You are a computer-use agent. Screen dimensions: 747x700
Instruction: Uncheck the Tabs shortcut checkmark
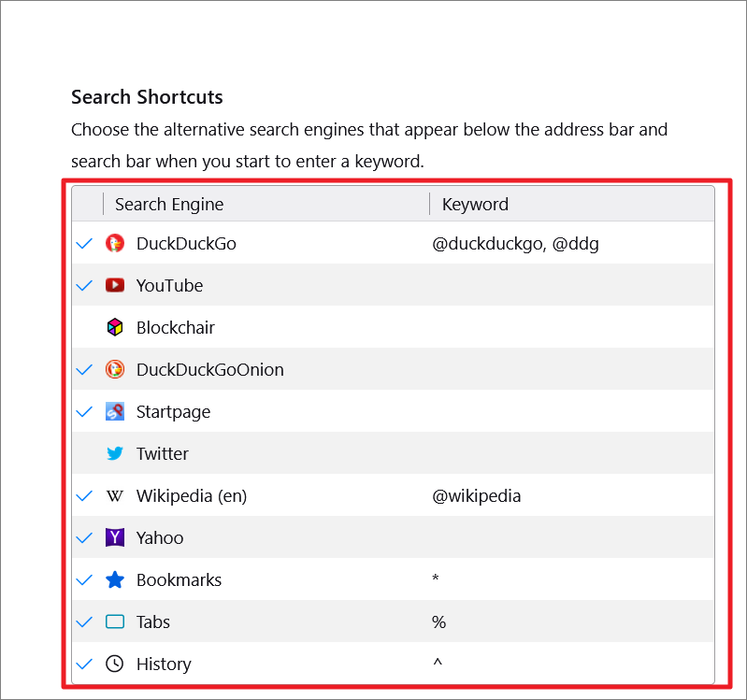pos(84,621)
